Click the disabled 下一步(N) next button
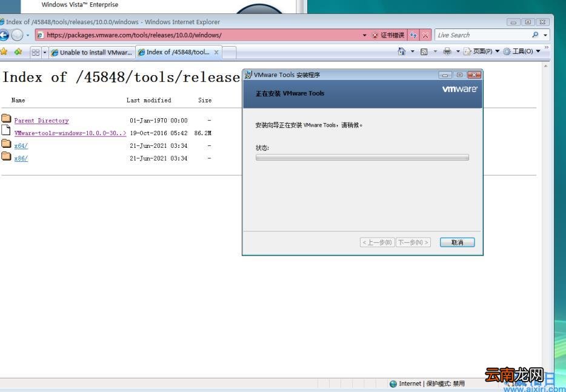 point(413,242)
